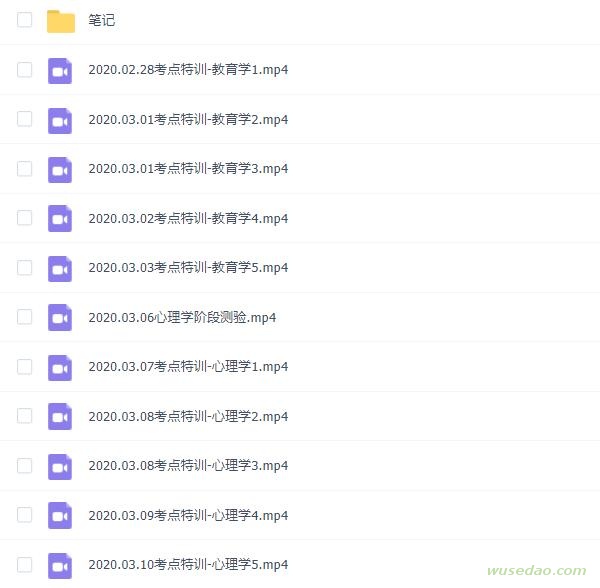Image resolution: width=600 pixels, height=588 pixels.
Task: Open the 笔记 folder icon
Action: (60, 21)
